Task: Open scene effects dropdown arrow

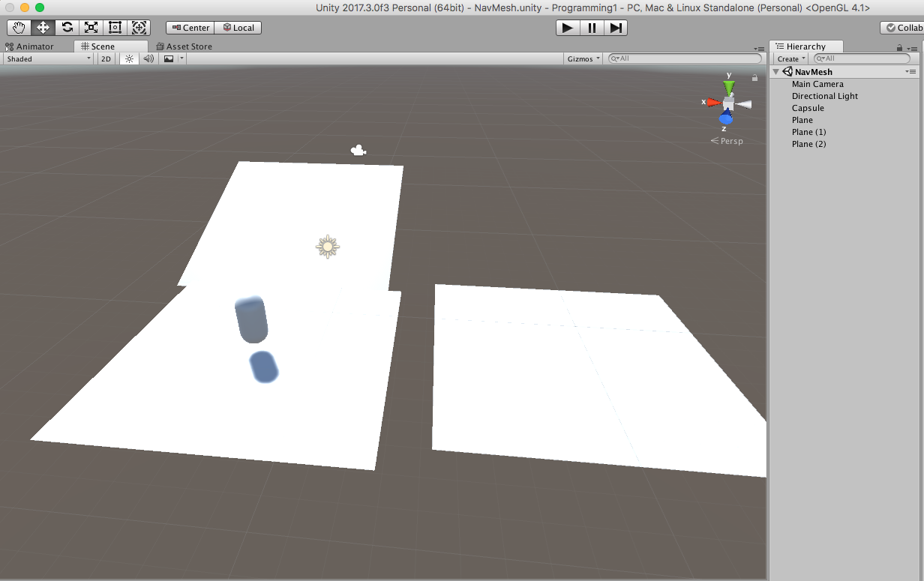Action: pyautogui.click(x=181, y=58)
